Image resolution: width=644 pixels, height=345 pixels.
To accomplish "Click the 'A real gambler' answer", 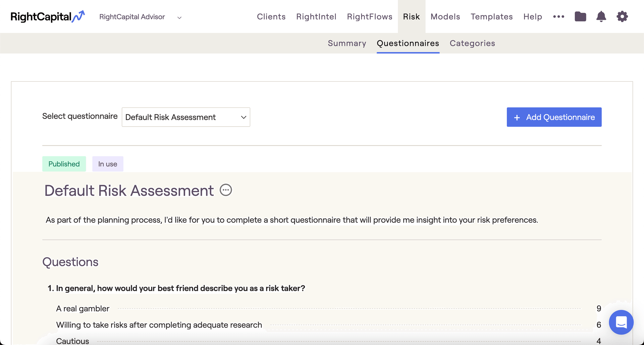I will (x=83, y=308).
